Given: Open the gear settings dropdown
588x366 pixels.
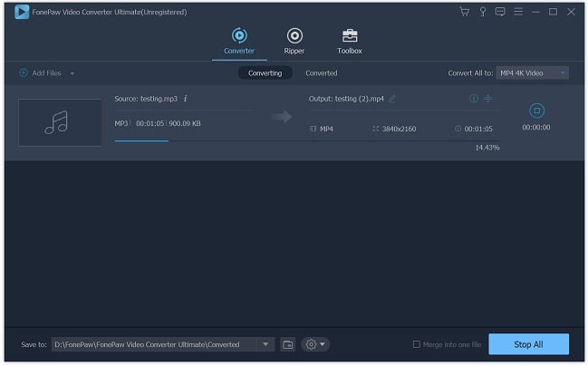Looking at the screenshot, I should [x=315, y=344].
